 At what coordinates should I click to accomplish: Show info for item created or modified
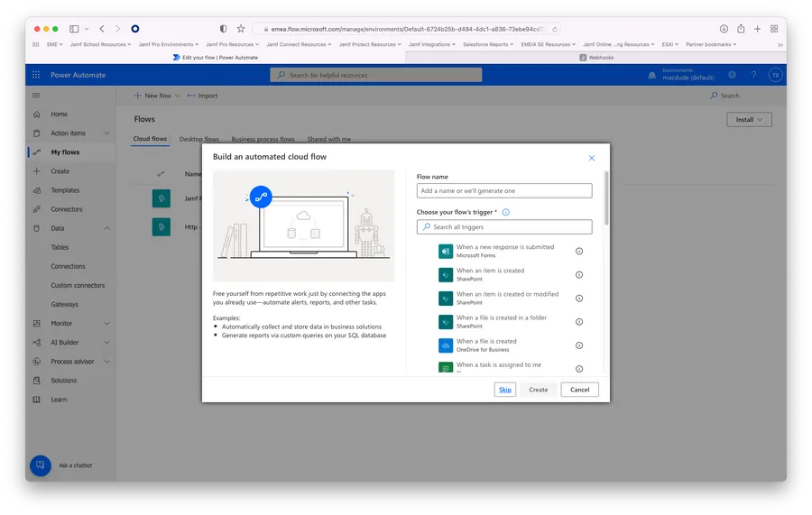579,299
